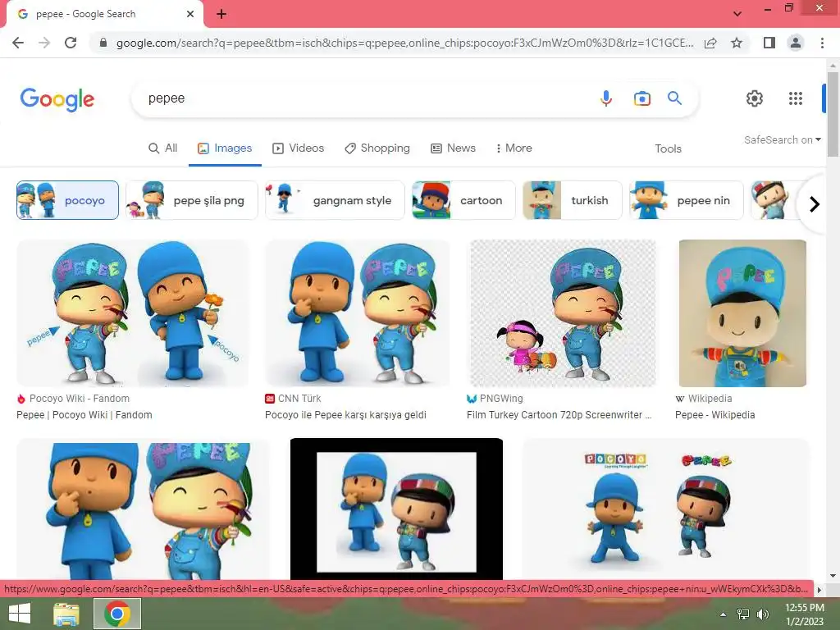Image resolution: width=840 pixels, height=630 pixels.
Task: Open the Wikipedia plush Pepee thumbnail
Action: click(x=742, y=313)
